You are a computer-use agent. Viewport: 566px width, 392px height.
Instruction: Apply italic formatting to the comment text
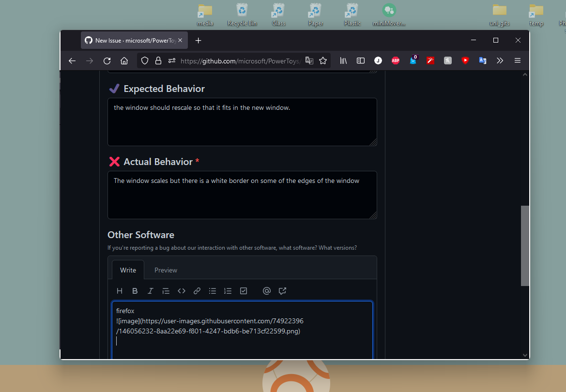pyautogui.click(x=151, y=290)
